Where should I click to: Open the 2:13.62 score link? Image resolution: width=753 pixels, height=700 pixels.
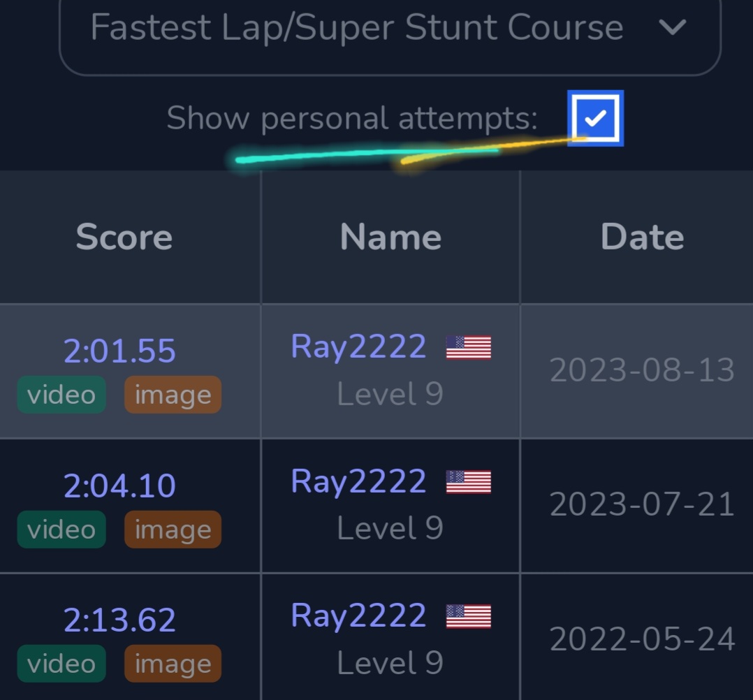point(119,620)
